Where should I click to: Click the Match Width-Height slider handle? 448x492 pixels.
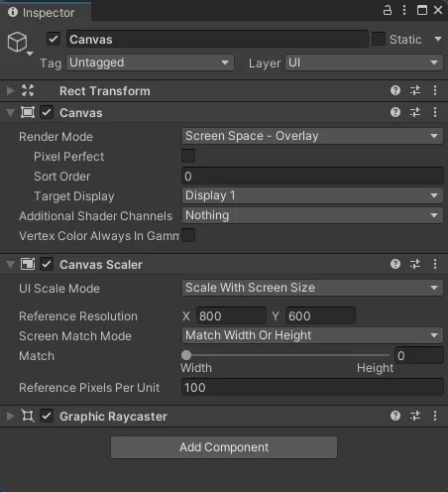pyautogui.click(x=186, y=355)
